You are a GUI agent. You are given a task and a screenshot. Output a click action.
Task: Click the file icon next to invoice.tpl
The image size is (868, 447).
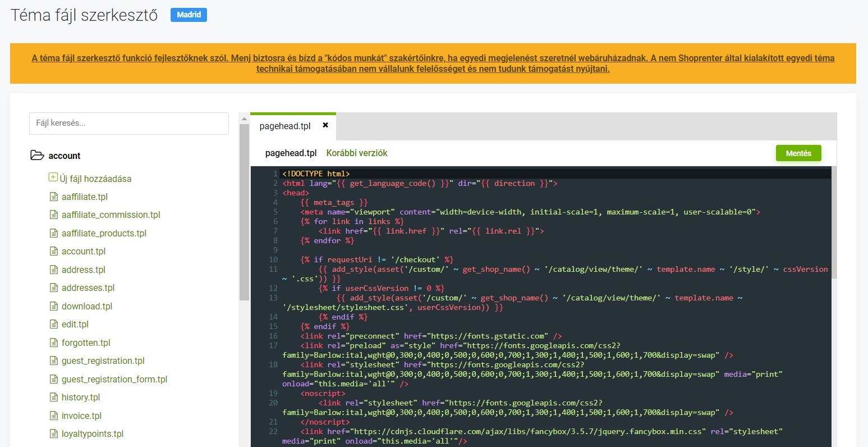point(54,416)
